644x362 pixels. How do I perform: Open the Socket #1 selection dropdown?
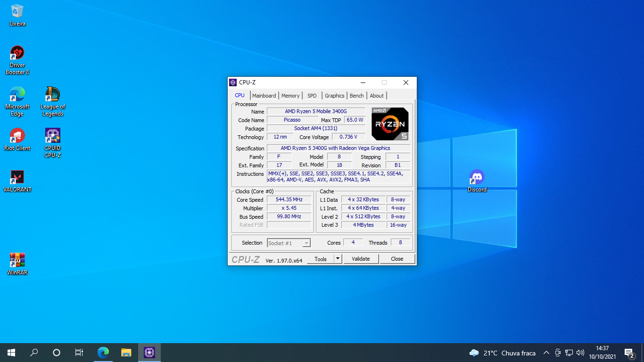pos(289,243)
